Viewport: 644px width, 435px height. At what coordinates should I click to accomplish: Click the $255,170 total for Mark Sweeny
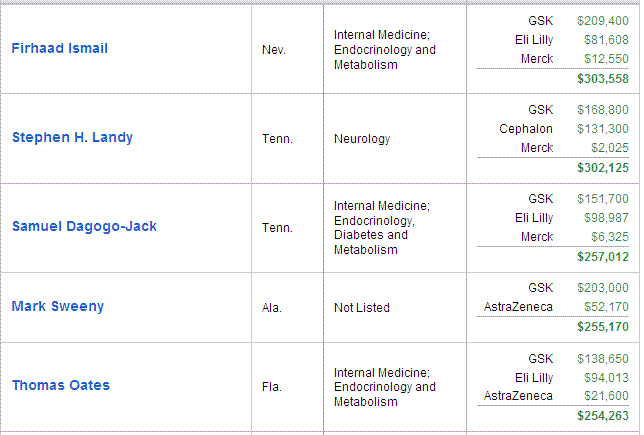tap(603, 326)
